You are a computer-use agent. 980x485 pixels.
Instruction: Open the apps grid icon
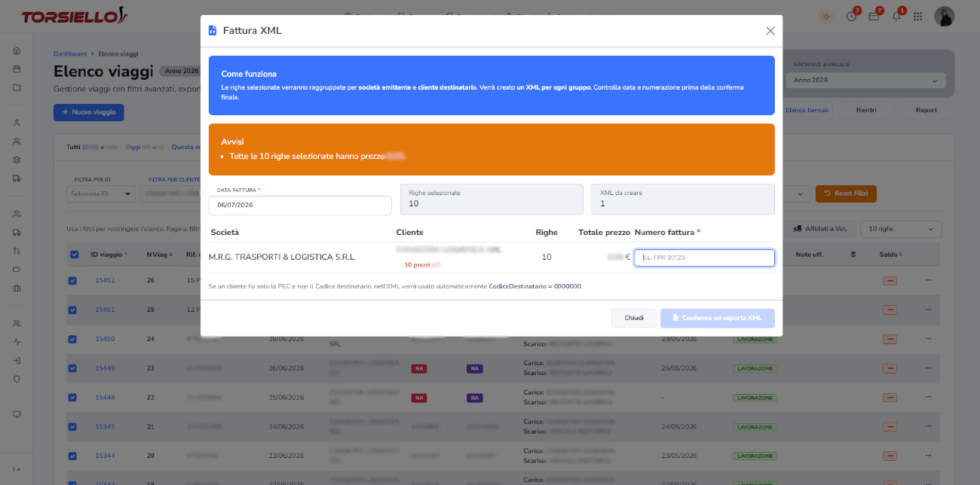pos(917,16)
